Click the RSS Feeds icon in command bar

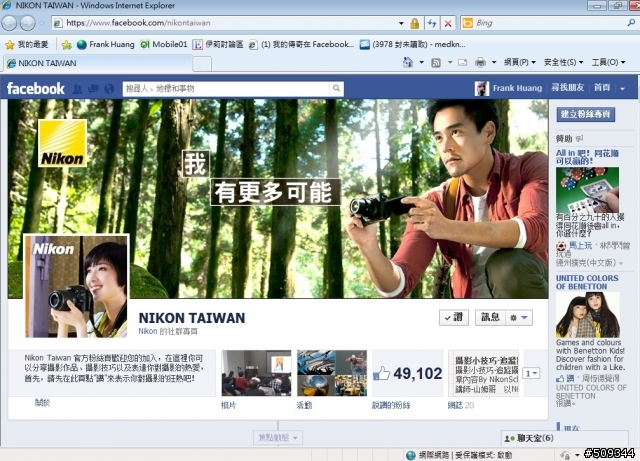pyautogui.click(x=436, y=62)
